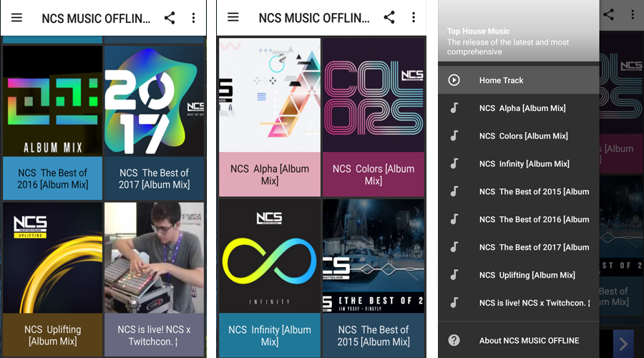Tap music note beside NCS Colors
The height and width of the screenshot is (358, 644).
click(454, 136)
